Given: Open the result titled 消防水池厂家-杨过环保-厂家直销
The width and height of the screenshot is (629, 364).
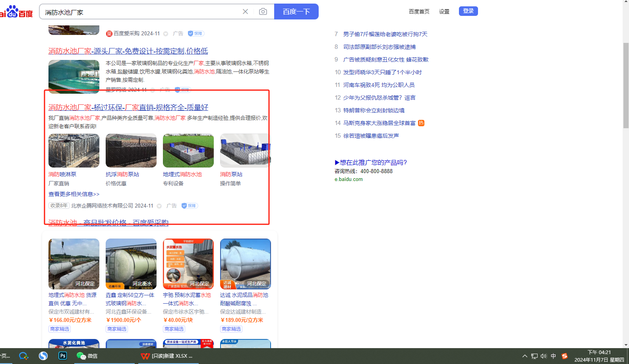Looking at the screenshot, I should 128,107.
